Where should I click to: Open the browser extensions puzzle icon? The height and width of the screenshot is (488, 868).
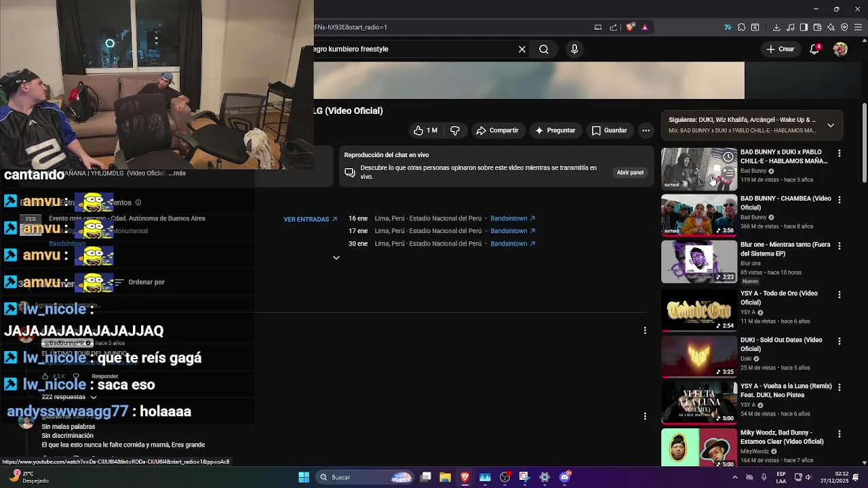[x=741, y=27]
